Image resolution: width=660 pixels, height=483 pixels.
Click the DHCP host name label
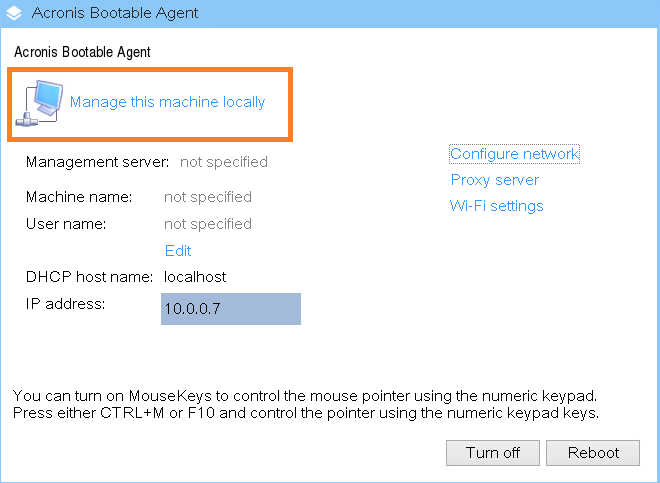(89, 277)
